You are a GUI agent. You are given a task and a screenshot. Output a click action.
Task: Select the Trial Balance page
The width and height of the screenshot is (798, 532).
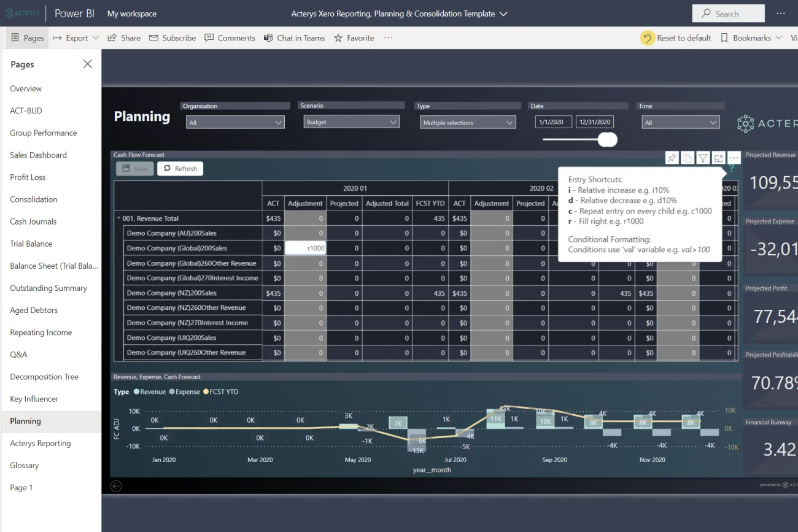pyautogui.click(x=31, y=244)
